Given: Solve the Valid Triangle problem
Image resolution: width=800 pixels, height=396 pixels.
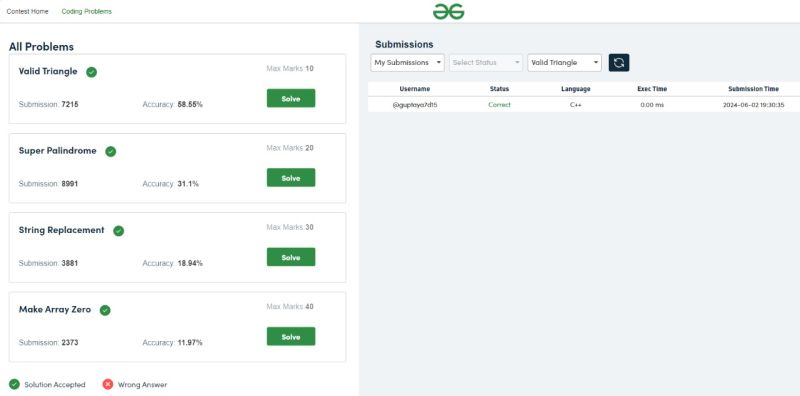Looking at the screenshot, I should tap(291, 98).
